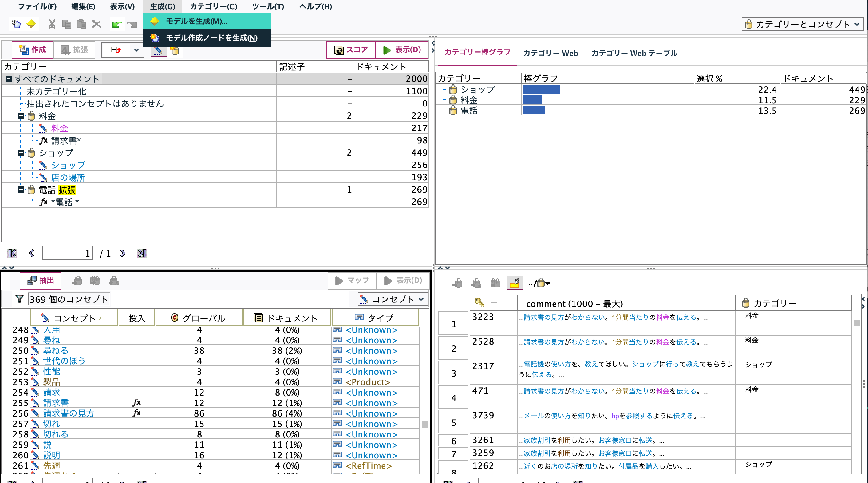Image resolution: width=868 pixels, height=483 pixels.
Task: Click the Paste icon in the top toolbar
Action: click(81, 24)
